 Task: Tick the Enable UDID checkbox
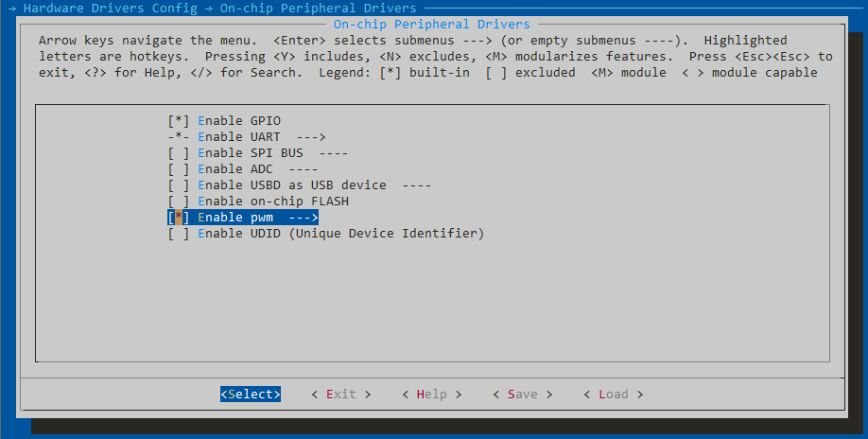point(179,234)
